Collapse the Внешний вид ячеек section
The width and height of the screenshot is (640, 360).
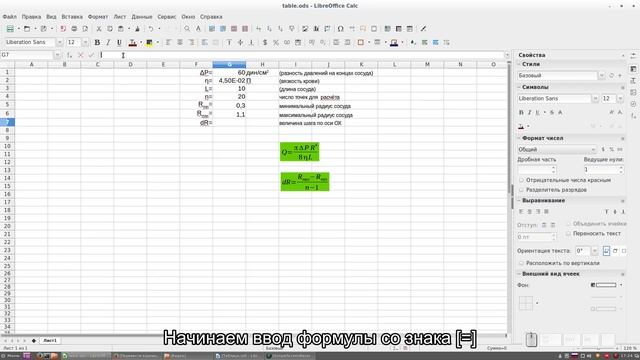point(519,274)
